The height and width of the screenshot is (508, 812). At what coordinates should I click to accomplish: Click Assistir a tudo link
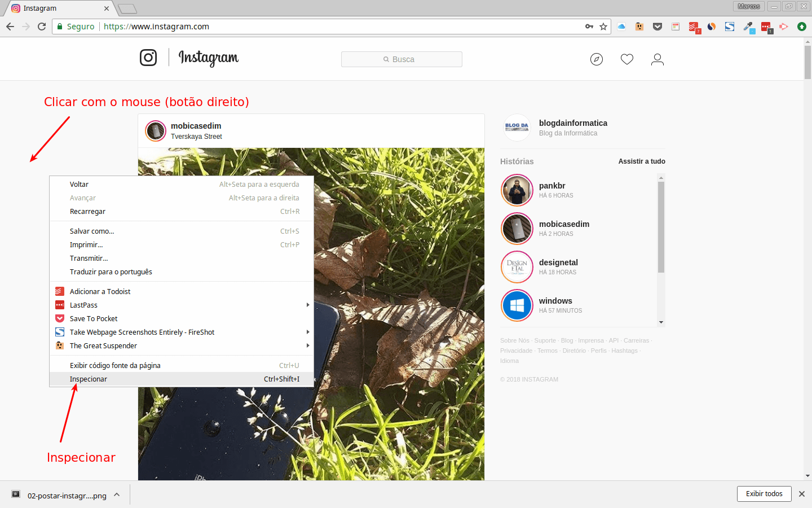[642, 161]
